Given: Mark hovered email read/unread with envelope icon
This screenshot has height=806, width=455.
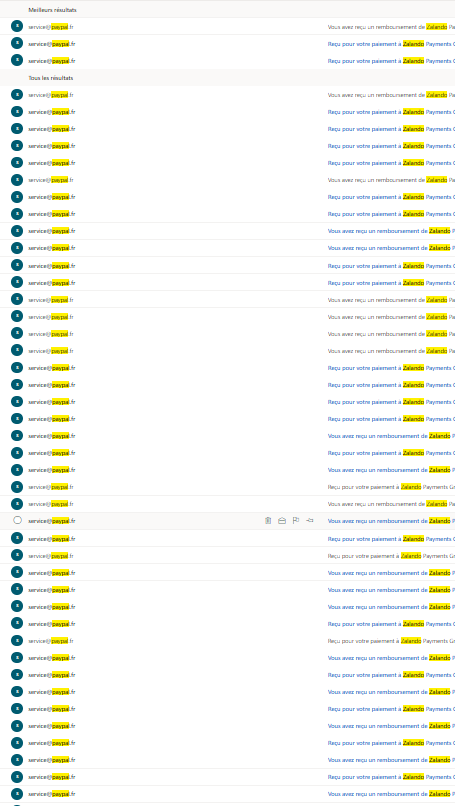Looking at the screenshot, I should [282, 521].
